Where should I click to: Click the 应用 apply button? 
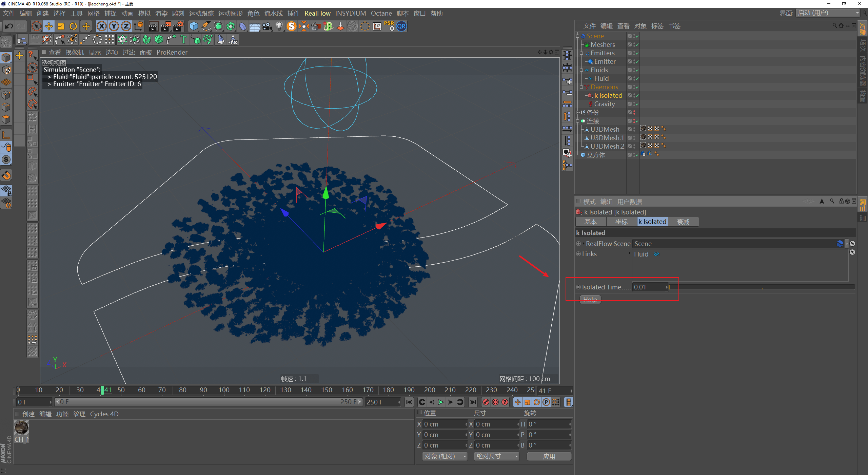tap(549, 456)
